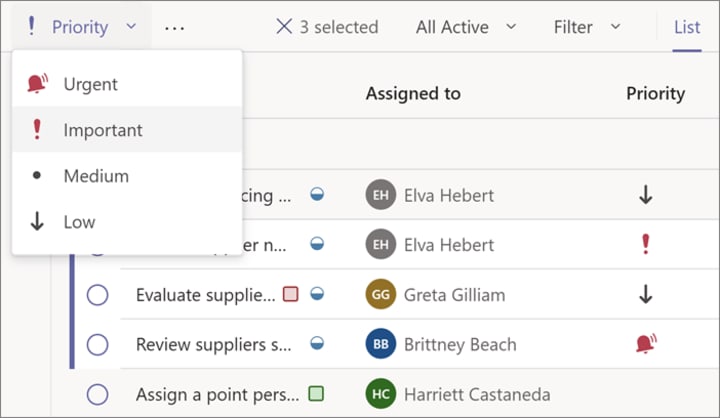Click Harriett Castaneda's HC avatar
The width and height of the screenshot is (720, 418).
click(x=380, y=394)
